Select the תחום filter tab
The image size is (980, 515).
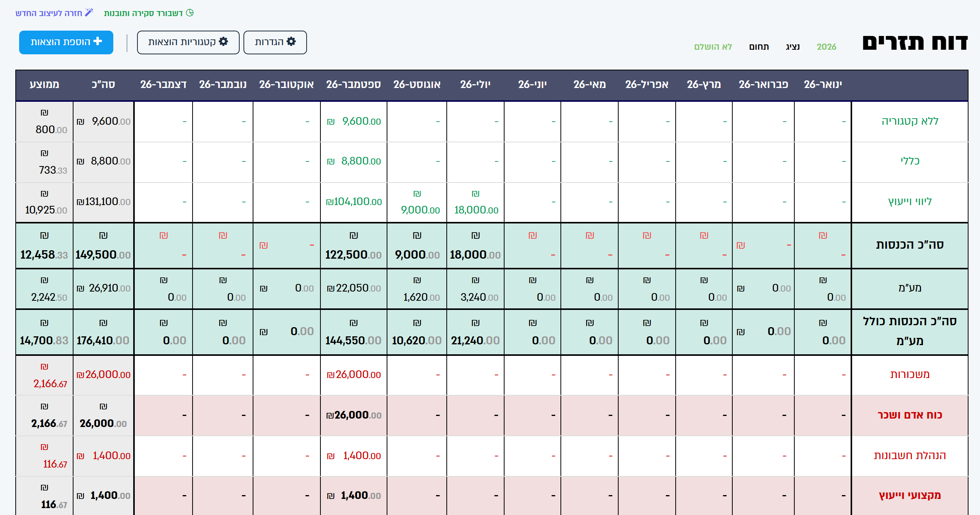click(759, 47)
